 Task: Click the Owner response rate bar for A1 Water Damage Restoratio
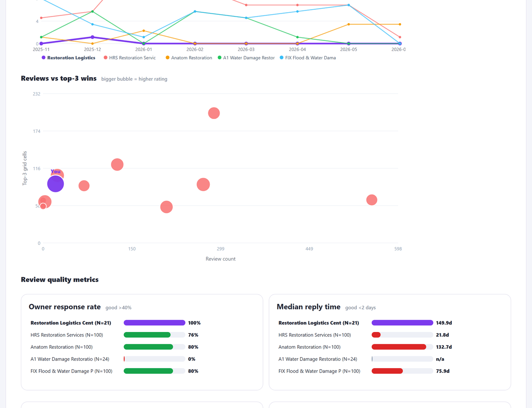click(154, 359)
